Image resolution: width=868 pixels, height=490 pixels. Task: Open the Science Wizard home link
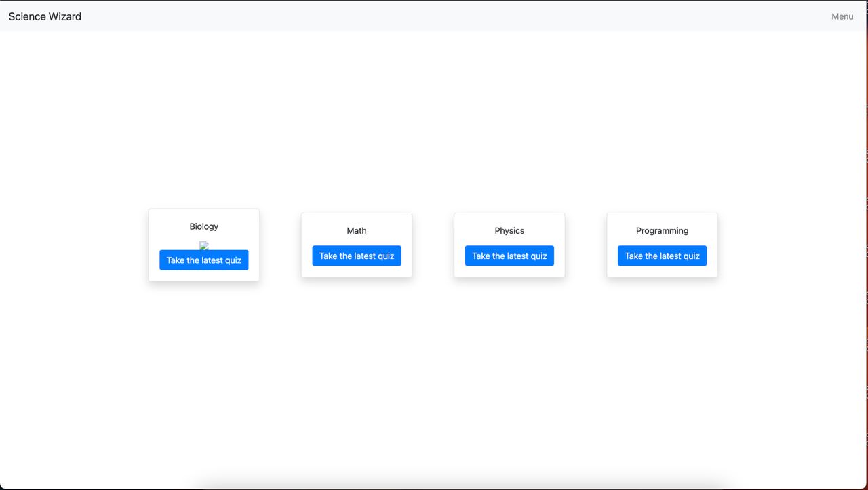click(x=45, y=16)
